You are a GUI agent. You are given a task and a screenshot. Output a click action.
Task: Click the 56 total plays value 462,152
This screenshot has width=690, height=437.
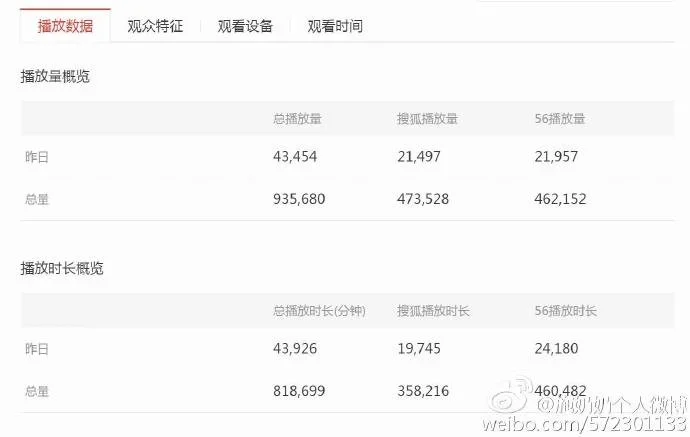coord(560,199)
